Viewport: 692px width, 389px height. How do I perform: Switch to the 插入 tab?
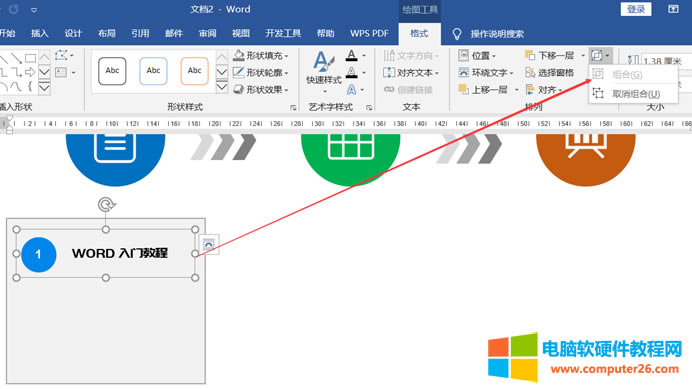40,34
